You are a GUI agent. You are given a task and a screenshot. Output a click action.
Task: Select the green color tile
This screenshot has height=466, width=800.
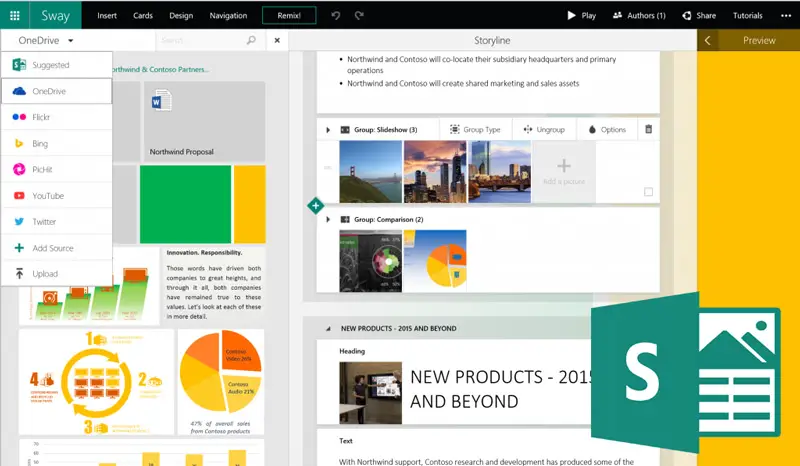click(x=185, y=204)
